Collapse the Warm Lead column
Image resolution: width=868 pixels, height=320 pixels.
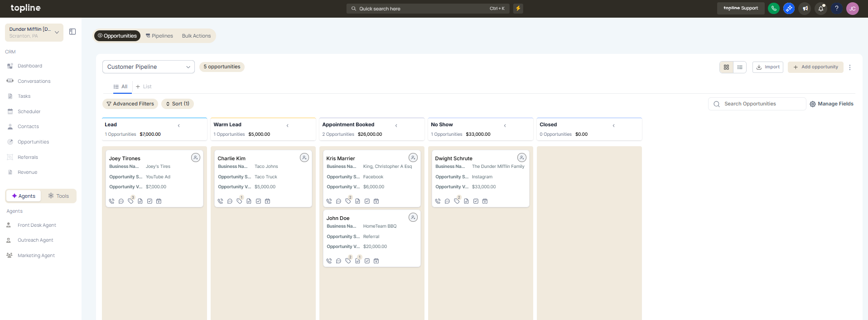tap(288, 125)
